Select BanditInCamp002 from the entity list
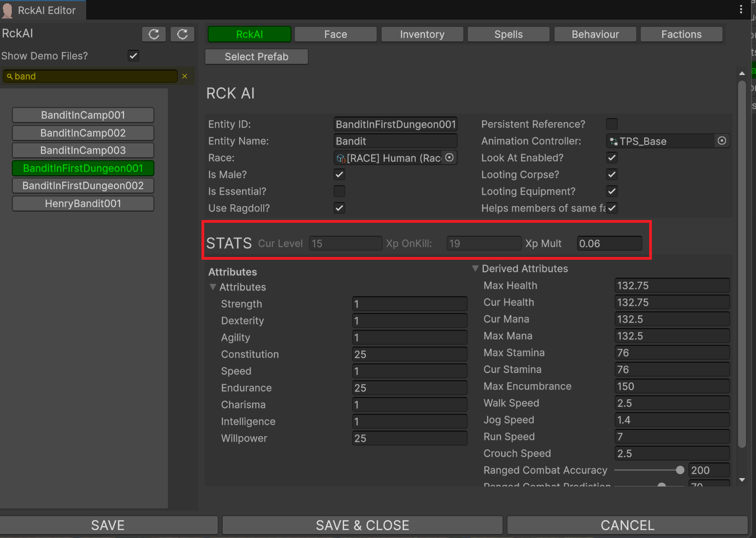756x538 pixels. coord(83,133)
